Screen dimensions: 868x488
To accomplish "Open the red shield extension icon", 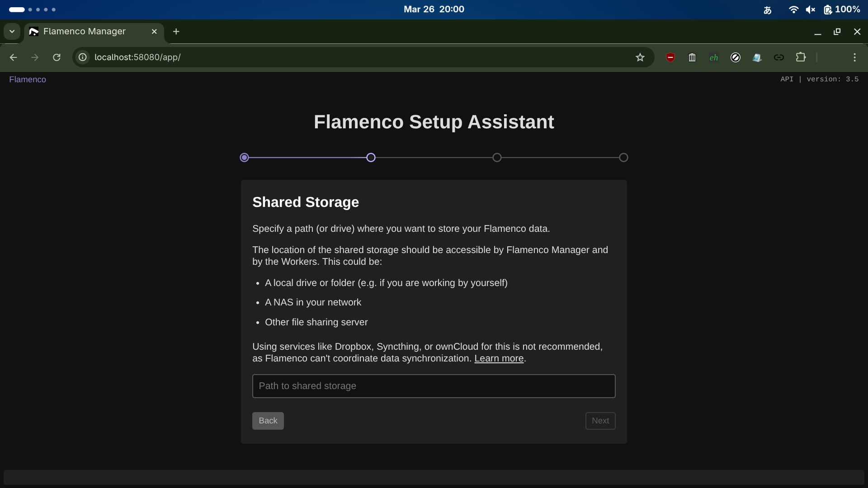I will (670, 57).
